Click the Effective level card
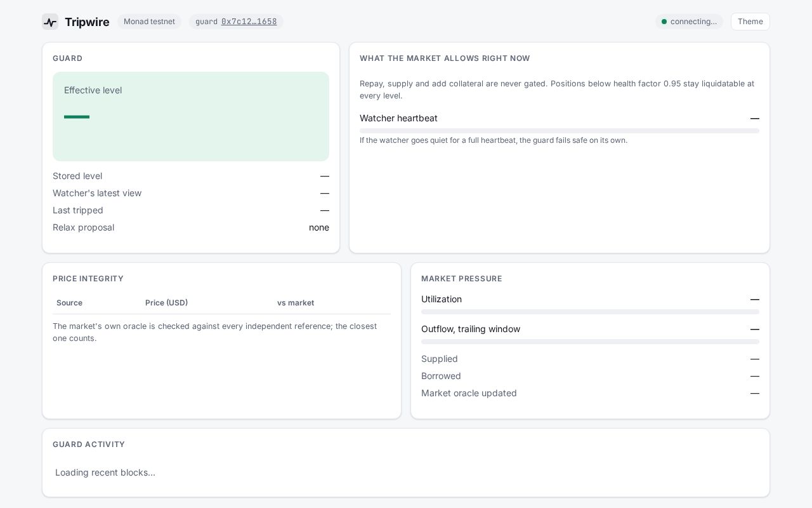Screen dimensions: 812x508 click(x=191, y=116)
